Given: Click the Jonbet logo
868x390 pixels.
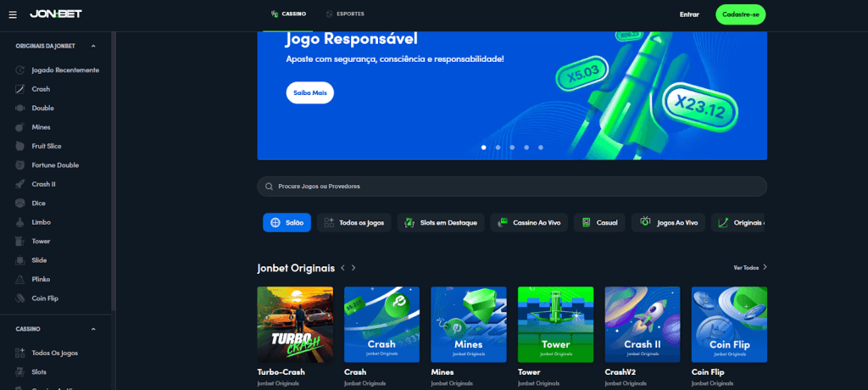Looking at the screenshot, I should click(55, 14).
